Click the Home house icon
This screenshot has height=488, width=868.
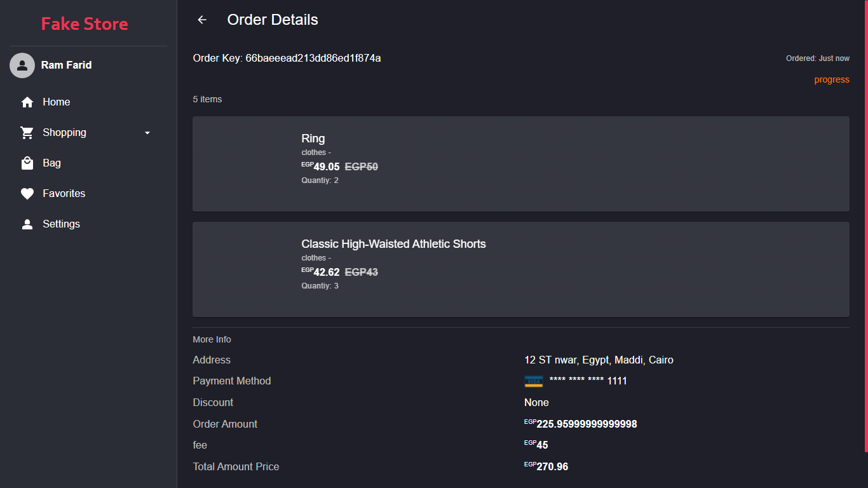click(27, 102)
